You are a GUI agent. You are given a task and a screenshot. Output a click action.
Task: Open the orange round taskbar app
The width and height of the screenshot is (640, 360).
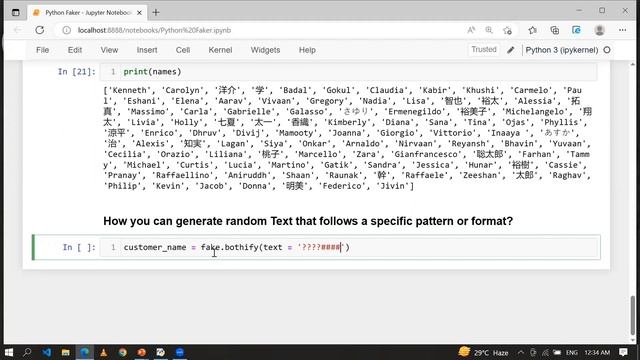pyautogui.click(x=142, y=352)
